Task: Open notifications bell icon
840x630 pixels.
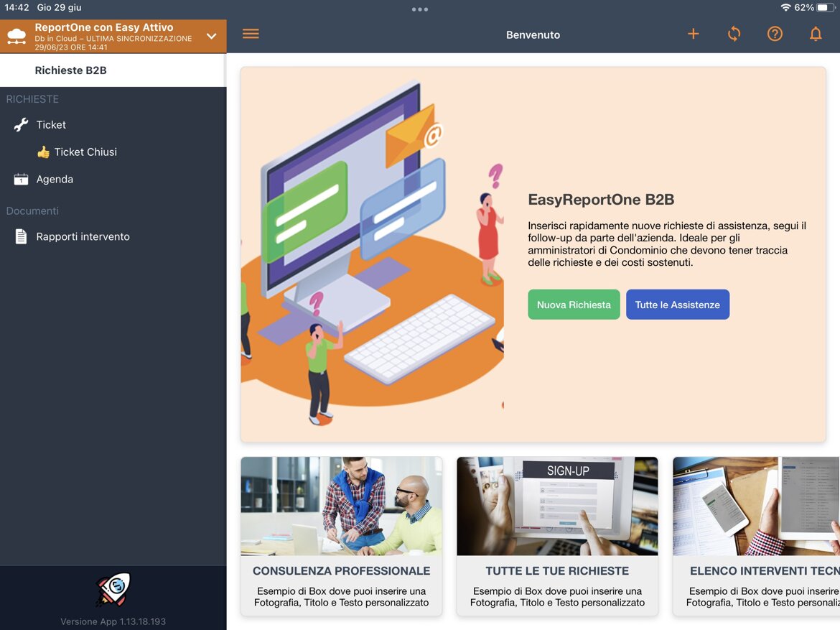Action: point(816,34)
